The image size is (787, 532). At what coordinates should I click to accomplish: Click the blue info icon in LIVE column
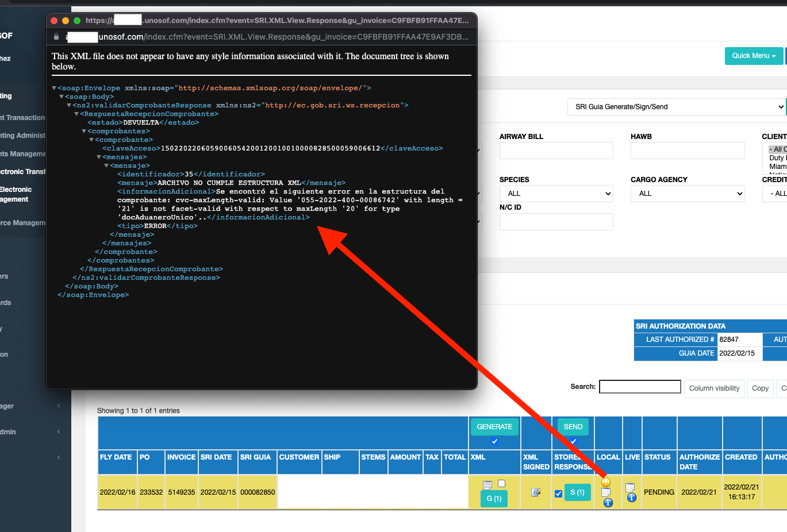pos(631,498)
